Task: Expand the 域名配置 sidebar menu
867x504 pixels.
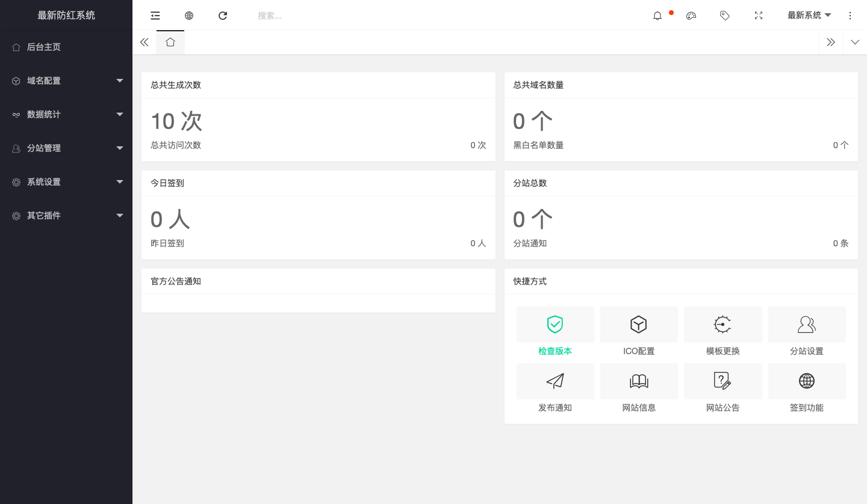Action: [x=66, y=81]
